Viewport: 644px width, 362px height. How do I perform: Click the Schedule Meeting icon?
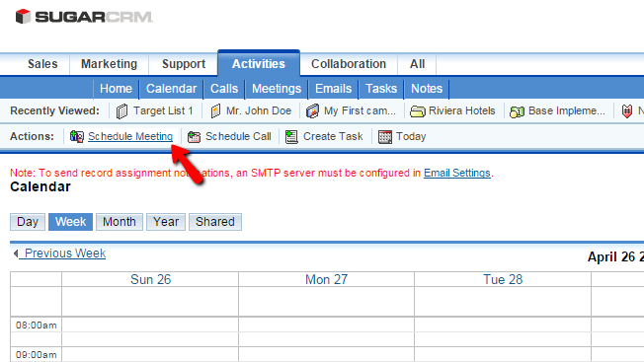(77, 136)
